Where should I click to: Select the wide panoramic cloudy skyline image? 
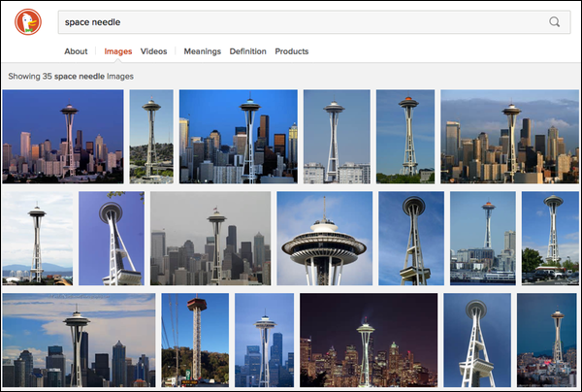click(x=79, y=342)
